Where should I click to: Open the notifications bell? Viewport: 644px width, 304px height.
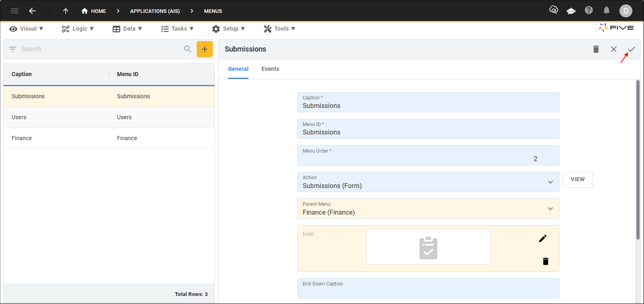coord(606,10)
